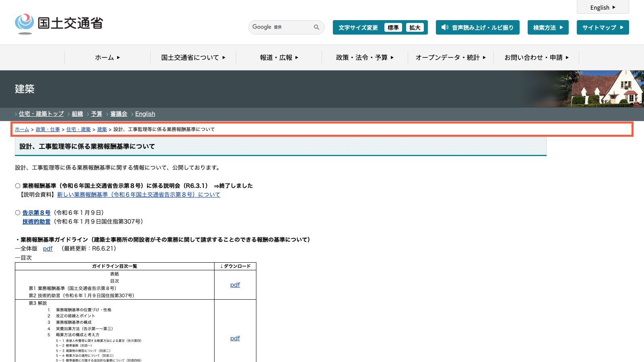The width and height of the screenshot is (644, 362).
Task: Go to 住宅・建築トップ in the sub-navigation bar
Action: tap(41, 114)
